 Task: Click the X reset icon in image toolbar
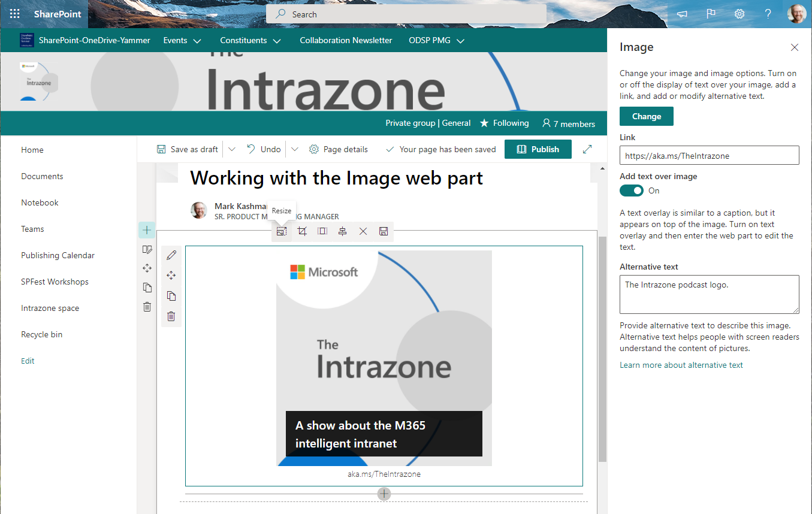pyautogui.click(x=363, y=231)
